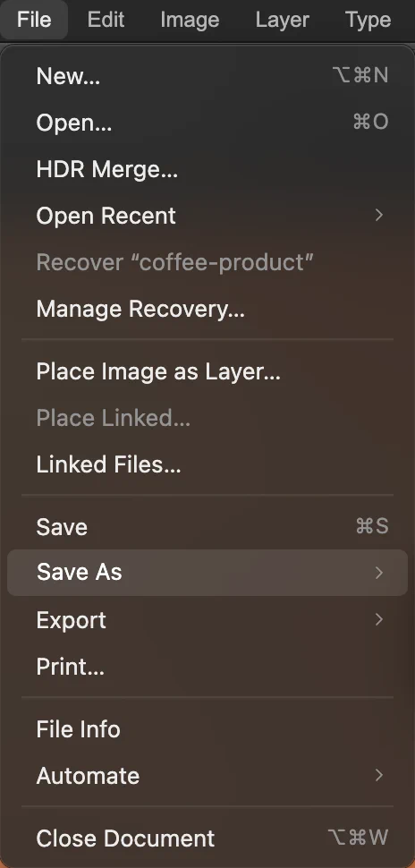Click the Open Recent chevron arrow
415x868 pixels.
coord(379,215)
